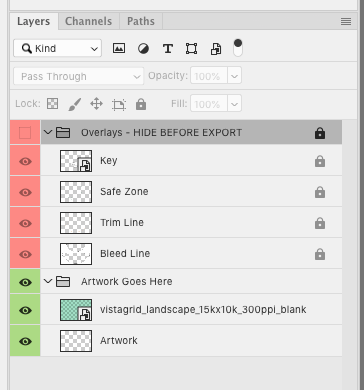Click the lock all padlock icon
Viewport: 364px width, 390px height.
141,104
